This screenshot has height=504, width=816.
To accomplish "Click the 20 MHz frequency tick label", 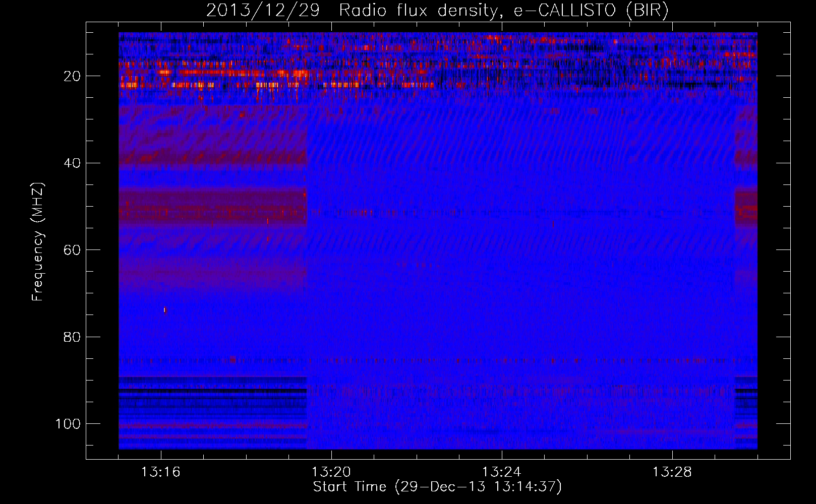I will coord(72,76).
